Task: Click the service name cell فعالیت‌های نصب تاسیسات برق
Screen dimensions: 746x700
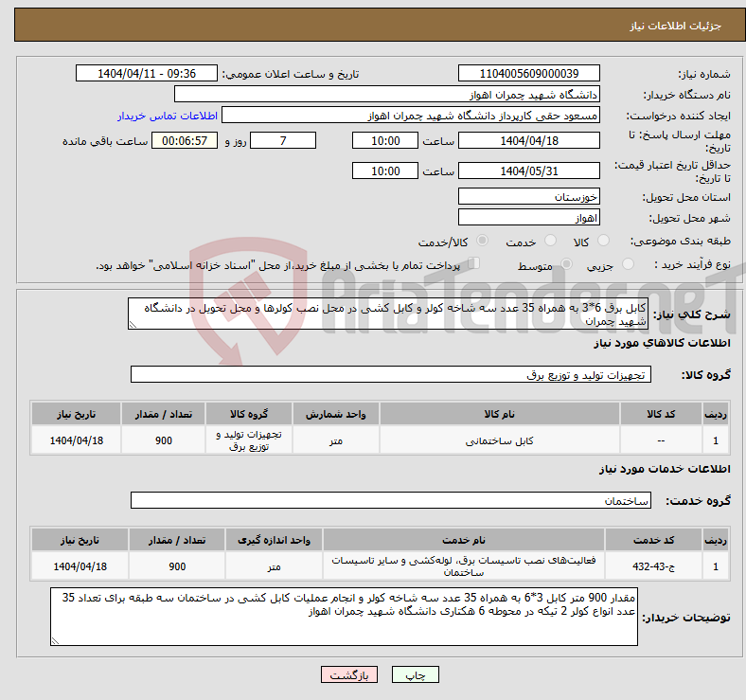Action: (464, 566)
